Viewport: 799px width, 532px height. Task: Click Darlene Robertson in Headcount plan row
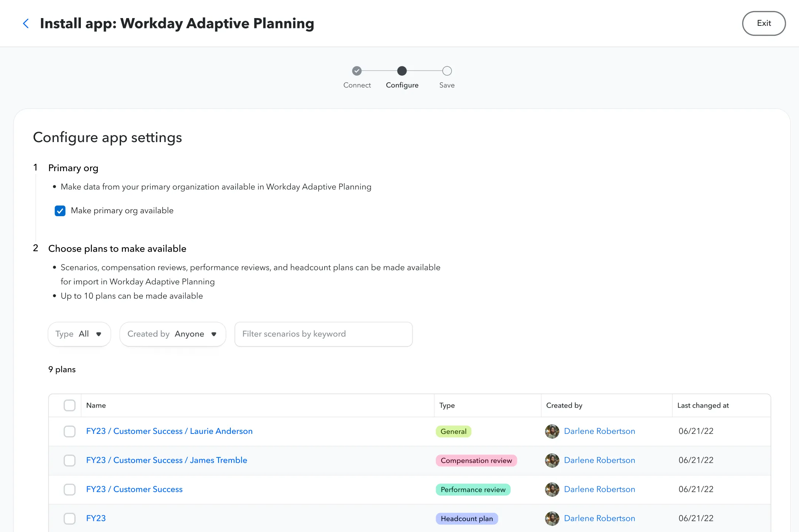click(599, 518)
